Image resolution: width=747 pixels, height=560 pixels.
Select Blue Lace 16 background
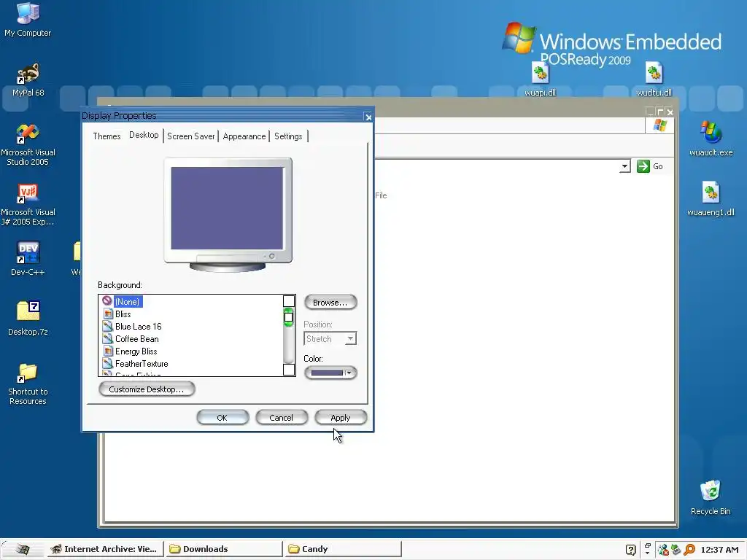[138, 326]
